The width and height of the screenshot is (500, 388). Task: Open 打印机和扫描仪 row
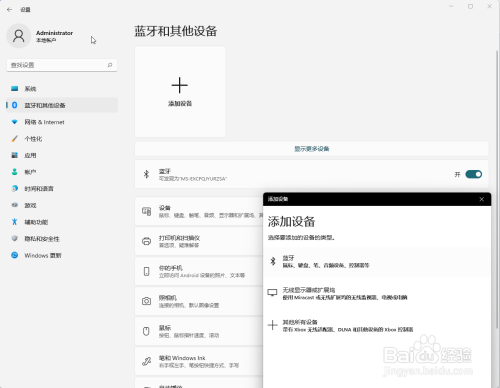(199, 241)
